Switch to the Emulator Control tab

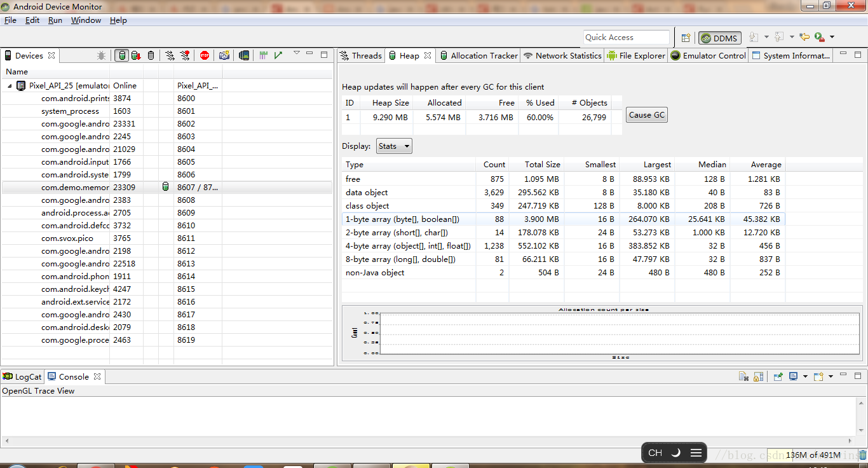click(x=709, y=56)
